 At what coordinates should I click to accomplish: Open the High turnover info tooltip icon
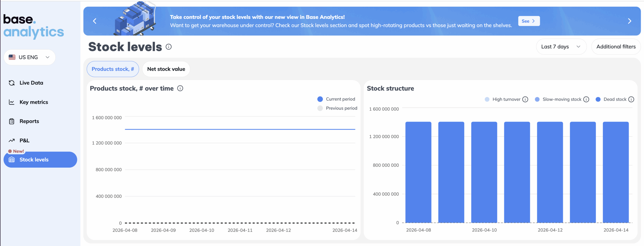point(525,99)
